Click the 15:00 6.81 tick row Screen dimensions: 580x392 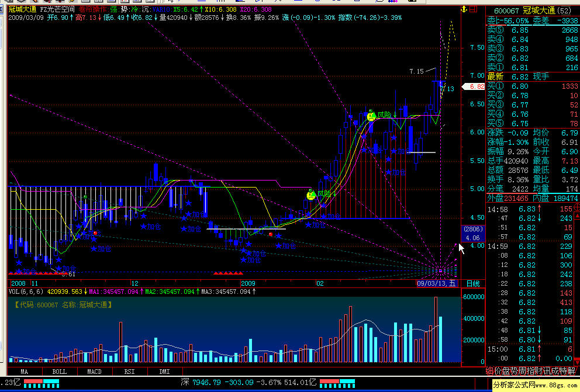click(530, 349)
